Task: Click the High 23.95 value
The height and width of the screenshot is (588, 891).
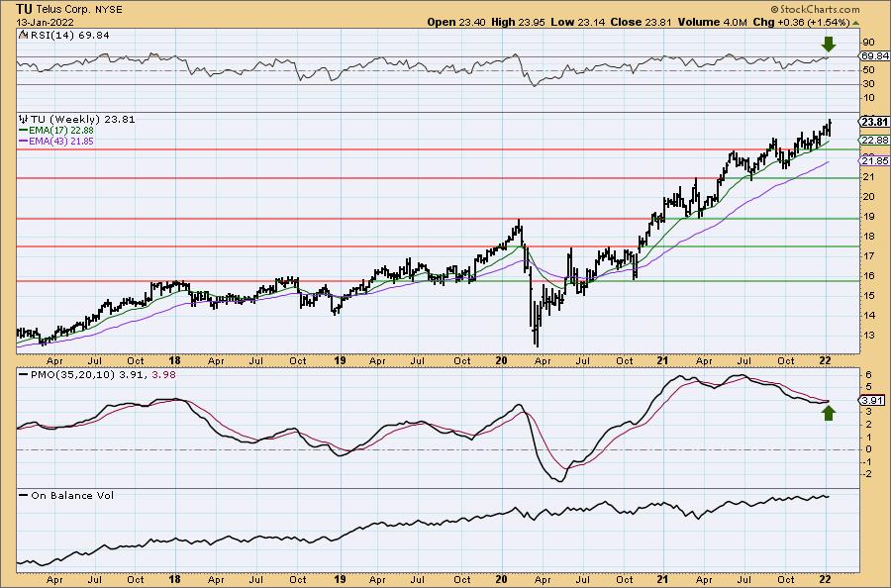Action: [x=518, y=22]
